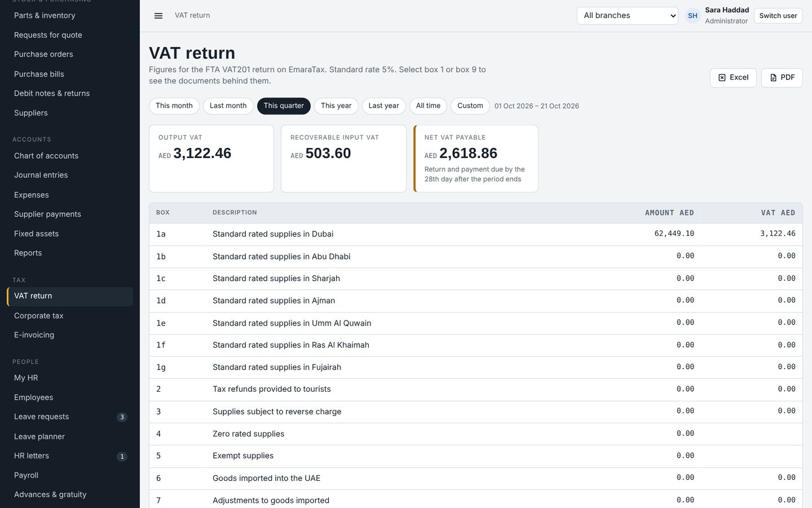Select row Standard rated supplies in Abu Dhabi
The image size is (812, 508).
(475, 256)
